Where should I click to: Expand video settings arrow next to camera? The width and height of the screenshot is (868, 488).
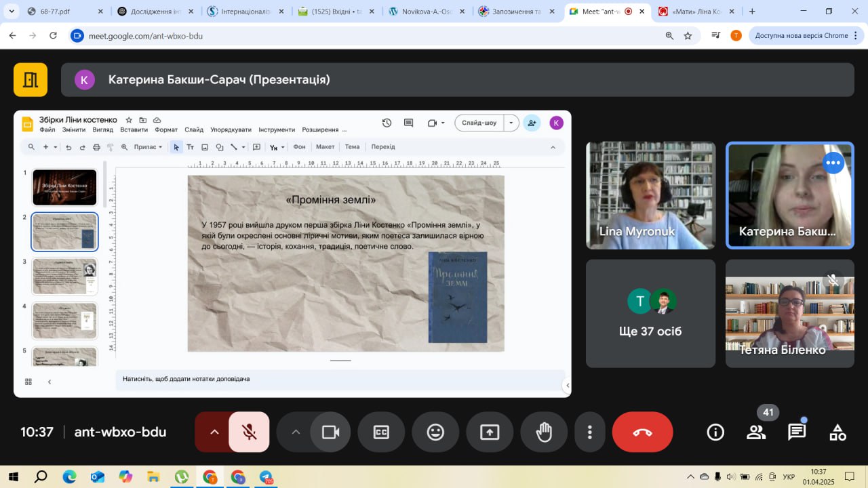click(296, 432)
